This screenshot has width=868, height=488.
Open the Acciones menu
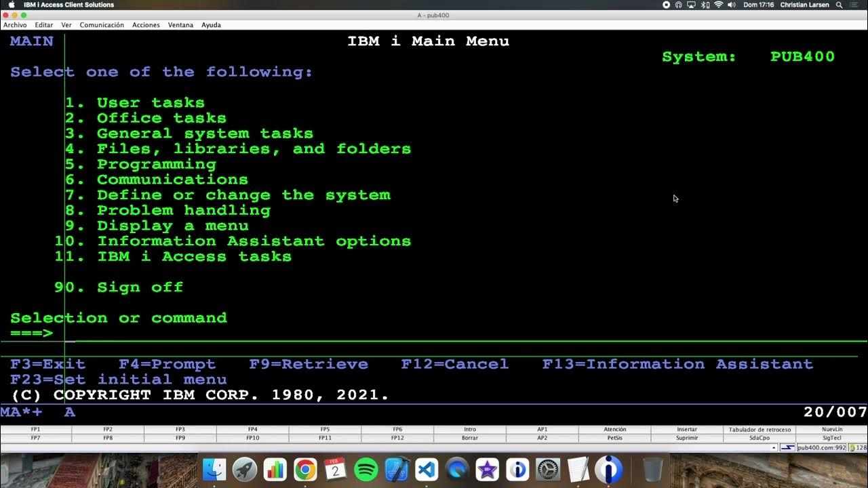(x=146, y=25)
